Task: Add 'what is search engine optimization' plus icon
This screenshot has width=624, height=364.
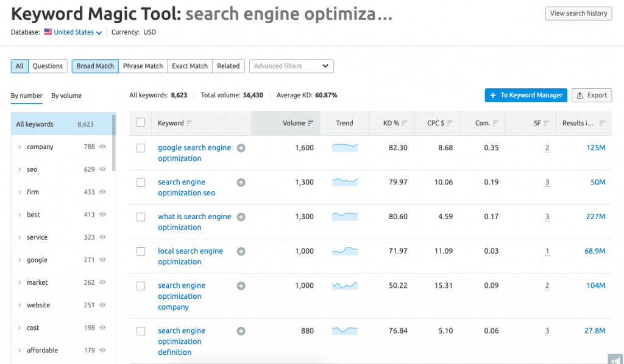Action: click(x=241, y=217)
